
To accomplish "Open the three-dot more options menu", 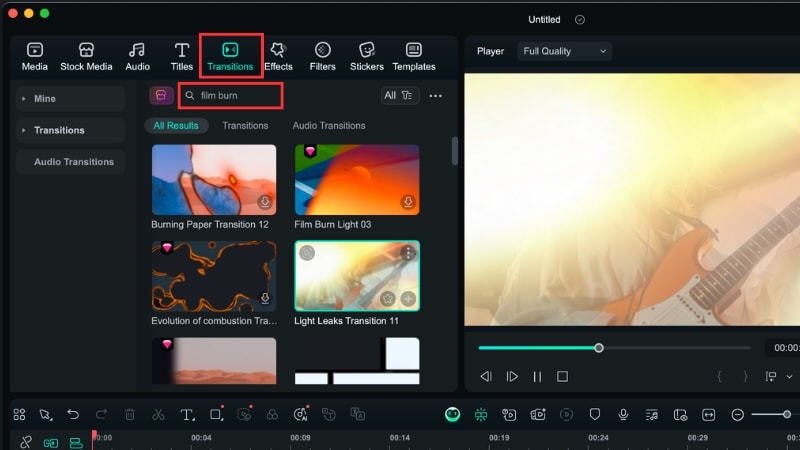I will (436, 96).
